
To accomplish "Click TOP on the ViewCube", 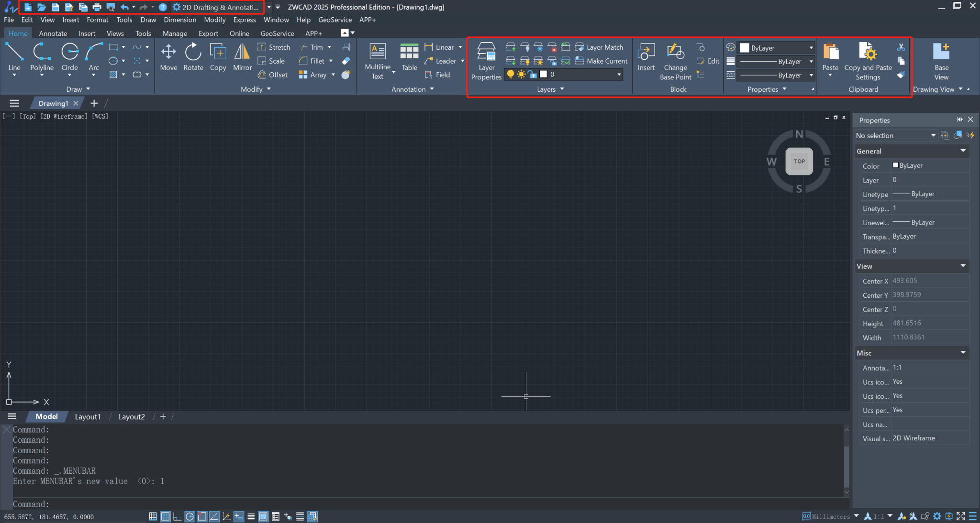I will pyautogui.click(x=799, y=161).
